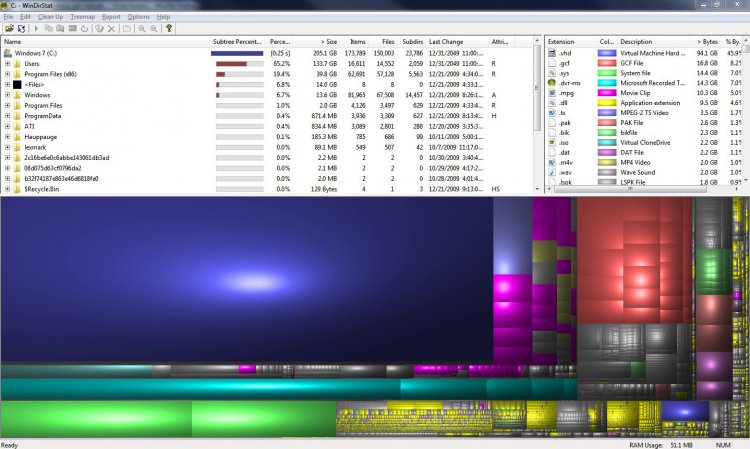Expand the Users folder tree node
The image size is (750, 449).
tap(7, 64)
